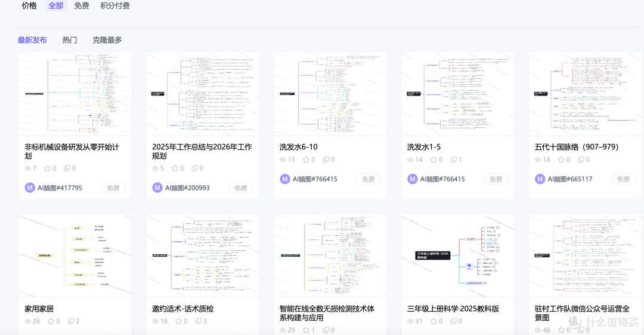Click title 洗发水6-10
The width and height of the screenshot is (644, 335).
(x=299, y=147)
